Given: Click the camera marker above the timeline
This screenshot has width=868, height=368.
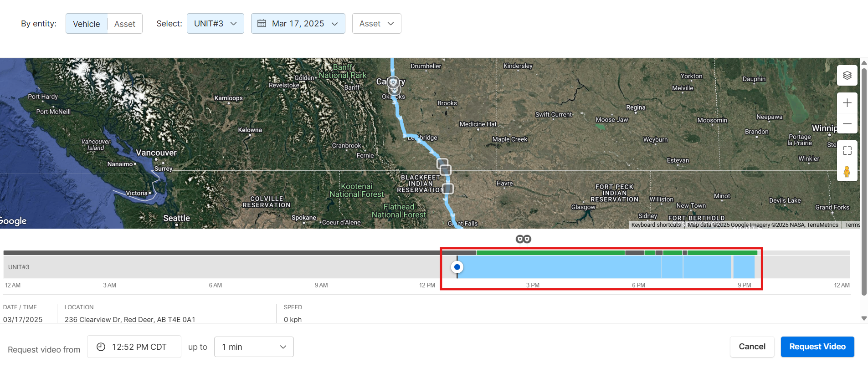Looking at the screenshot, I should [523, 239].
